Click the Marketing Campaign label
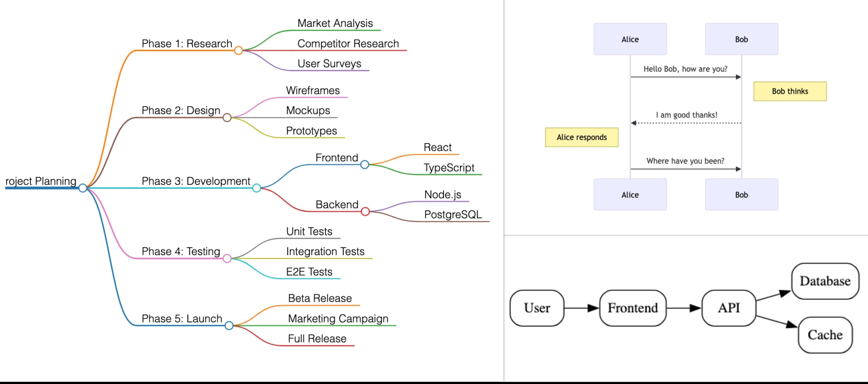The image size is (868, 384). pyautogui.click(x=338, y=318)
